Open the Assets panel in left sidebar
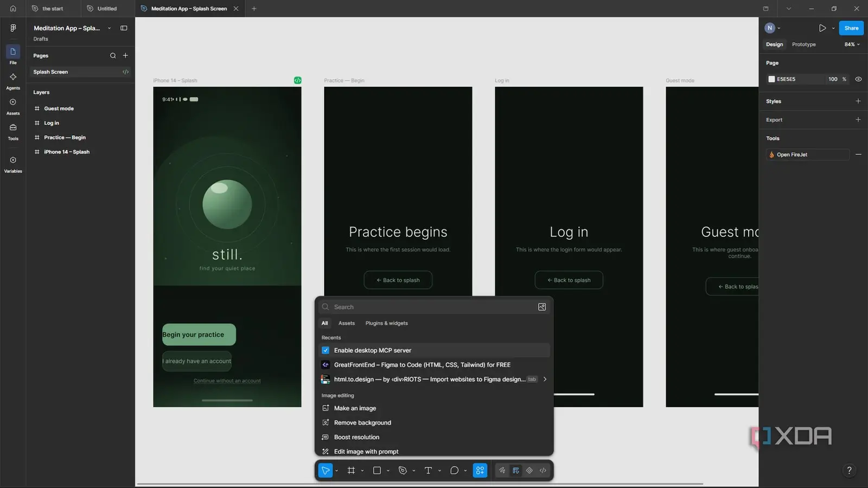Image resolution: width=868 pixels, height=488 pixels. tap(13, 106)
